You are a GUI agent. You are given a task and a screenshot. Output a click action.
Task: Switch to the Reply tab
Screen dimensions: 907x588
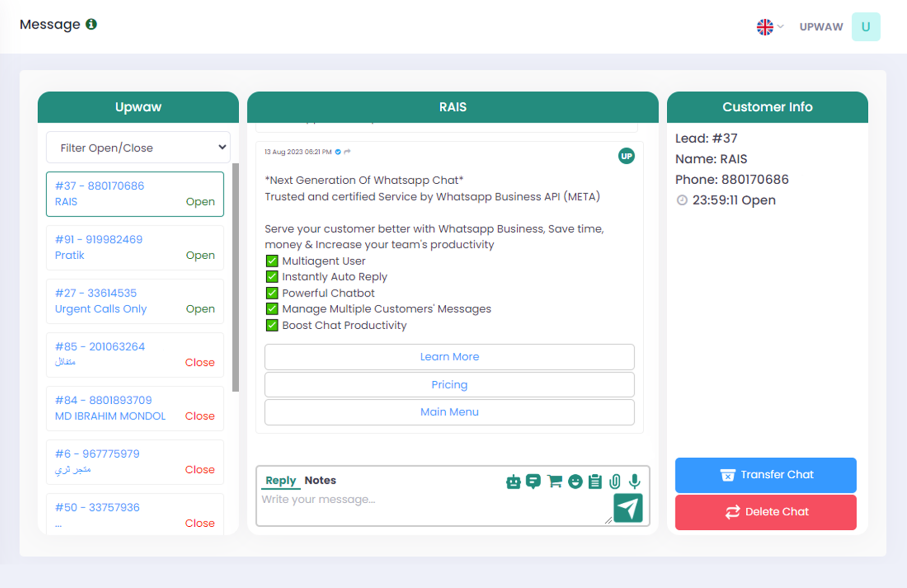click(280, 480)
